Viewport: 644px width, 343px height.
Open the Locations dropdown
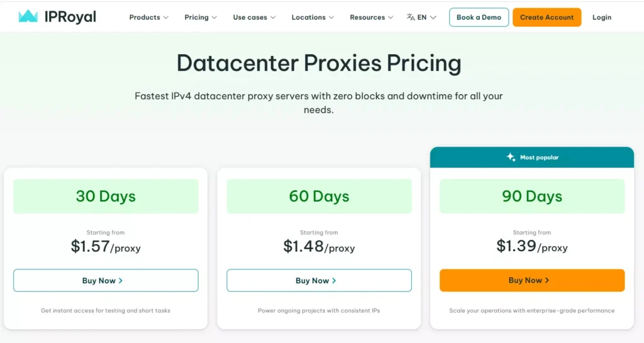pyautogui.click(x=313, y=18)
